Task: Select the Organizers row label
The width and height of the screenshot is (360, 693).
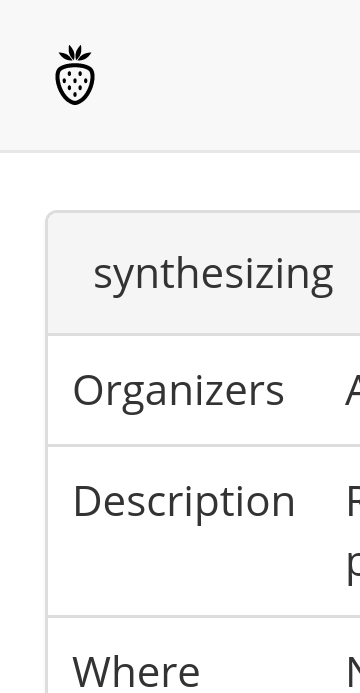Action: (x=178, y=390)
